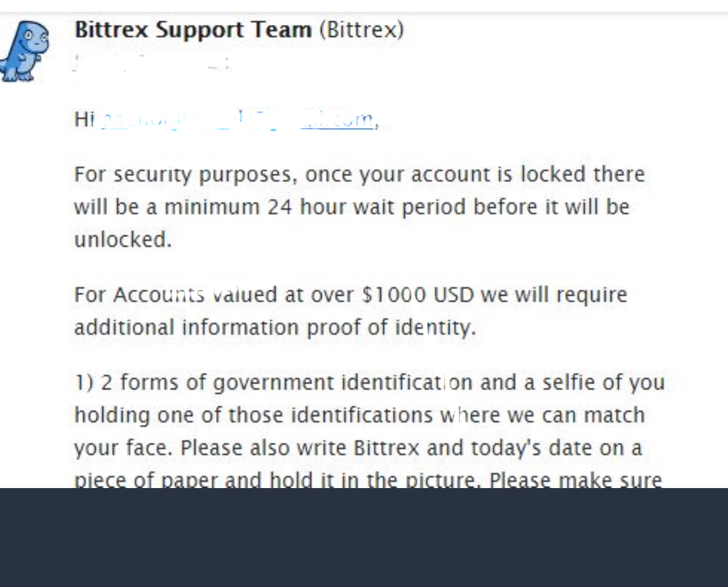
Task: Open the blurred email address link in the greeting
Action: click(x=237, y=120)
